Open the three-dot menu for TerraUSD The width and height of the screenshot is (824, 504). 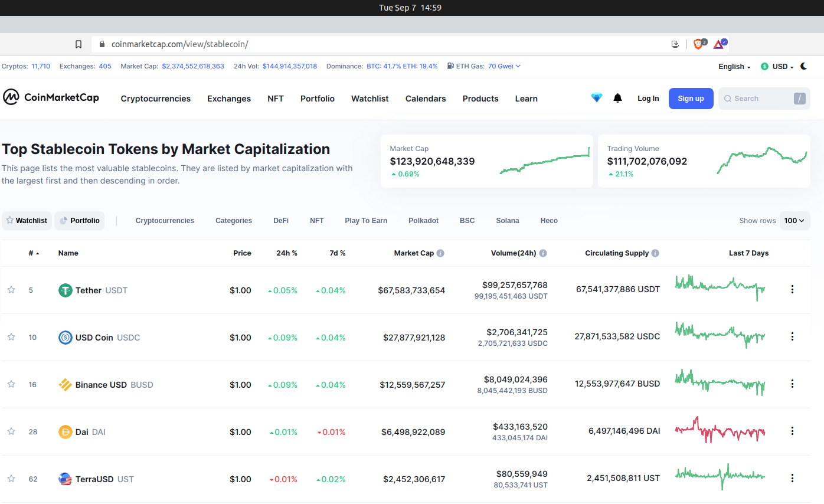click(792, 478)
